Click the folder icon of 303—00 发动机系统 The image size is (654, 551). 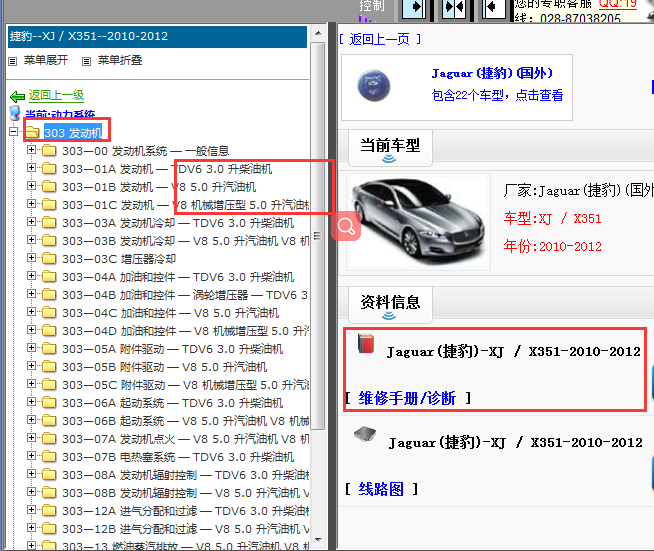point(49,151)
